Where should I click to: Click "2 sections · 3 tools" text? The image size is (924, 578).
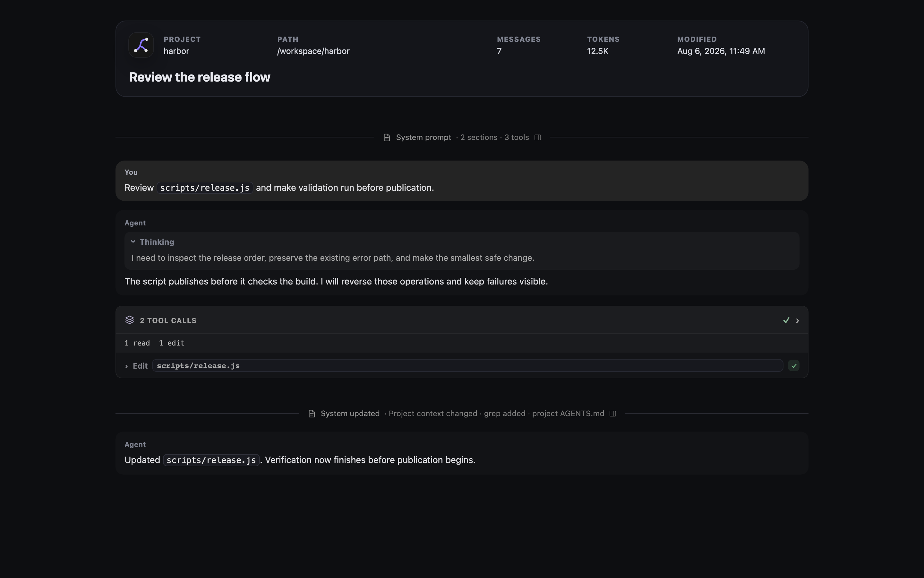pos(494,137)
